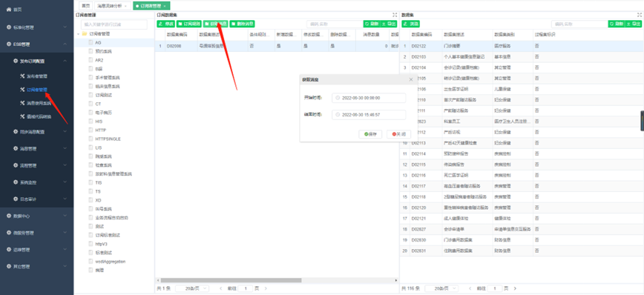
Task: Export the 数据集 grid
Action: tap(634, 24)
